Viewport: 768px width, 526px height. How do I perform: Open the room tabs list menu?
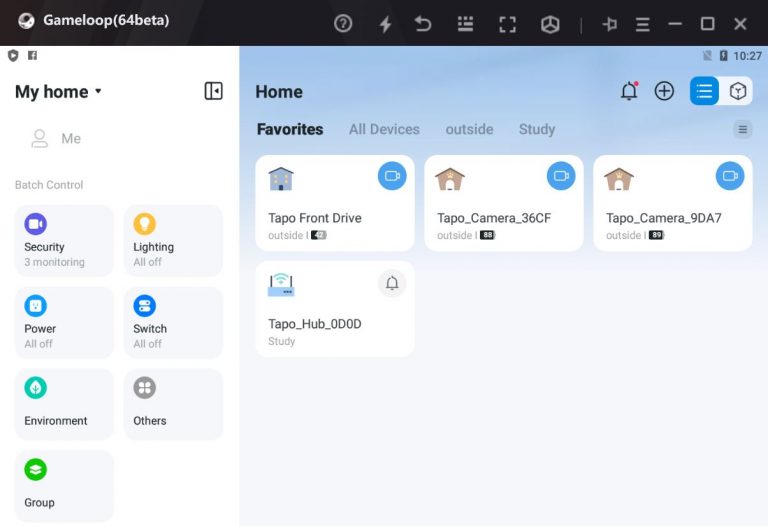point(742,129)
